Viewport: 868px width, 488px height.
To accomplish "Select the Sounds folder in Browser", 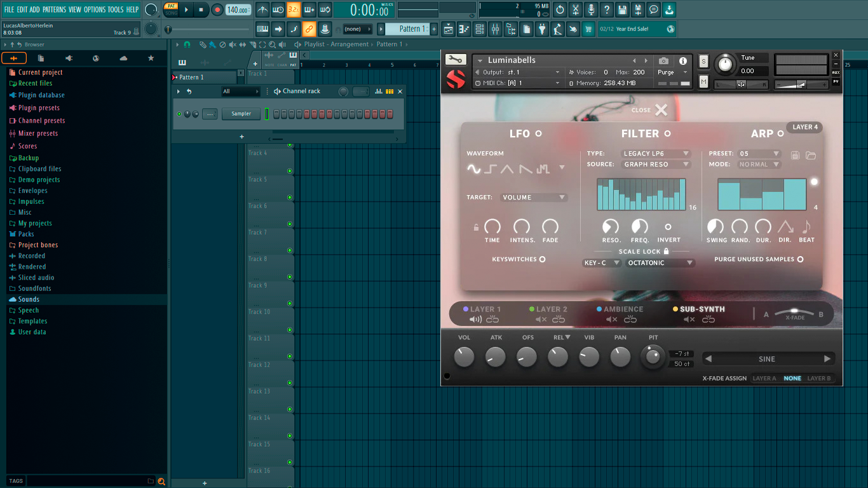I will click(x=29, y=299).
